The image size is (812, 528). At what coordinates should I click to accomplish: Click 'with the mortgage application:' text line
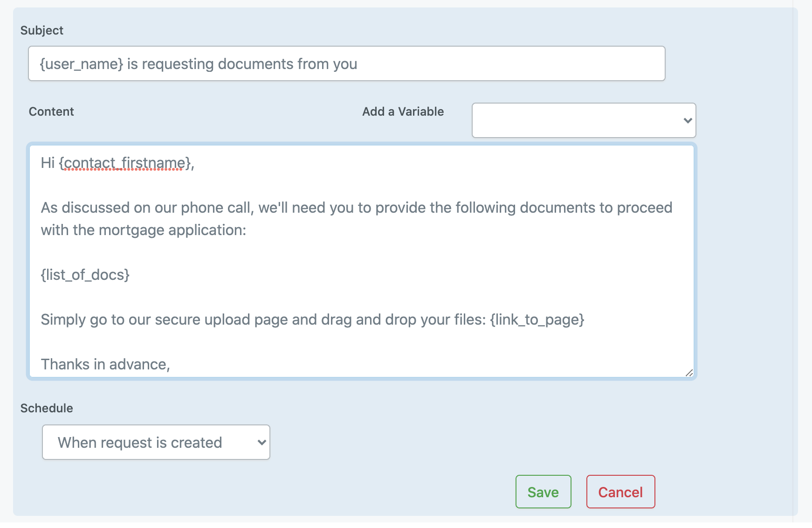(x=144, y=230)
